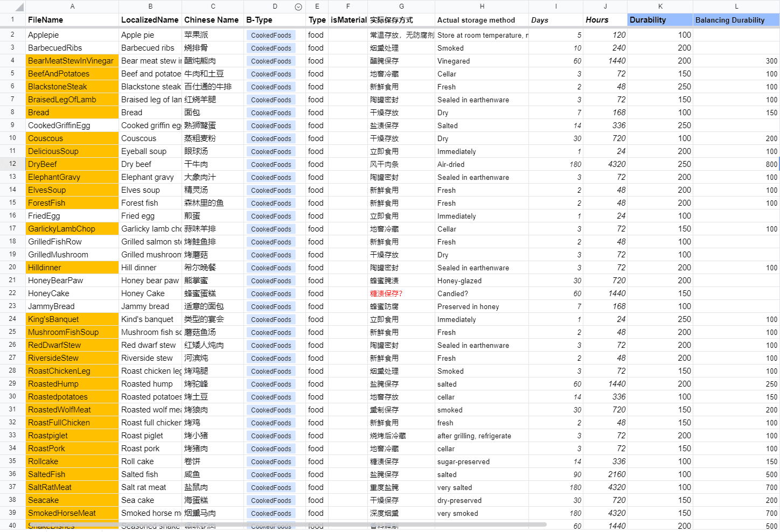This screenshot has width=780, height=532.
Task: Click the 300 balancing durability value for BearMeatStewInVinegar
Action: (x=736, y=61)
